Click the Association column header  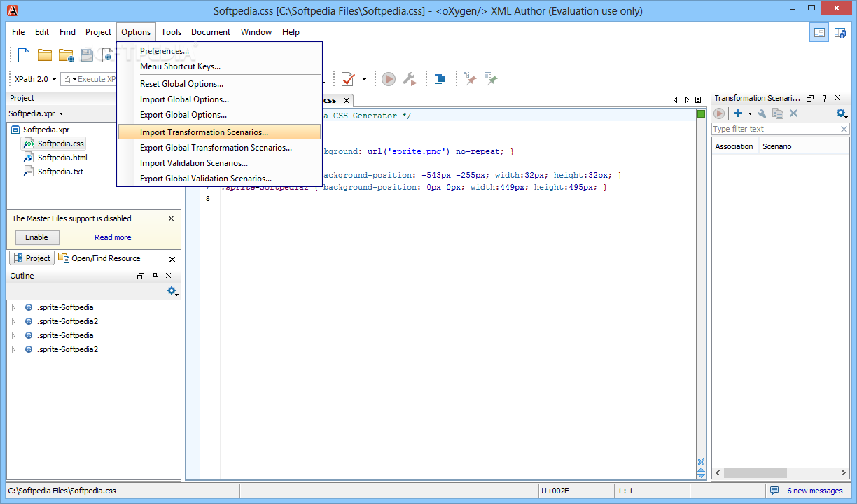pos(734,146)
